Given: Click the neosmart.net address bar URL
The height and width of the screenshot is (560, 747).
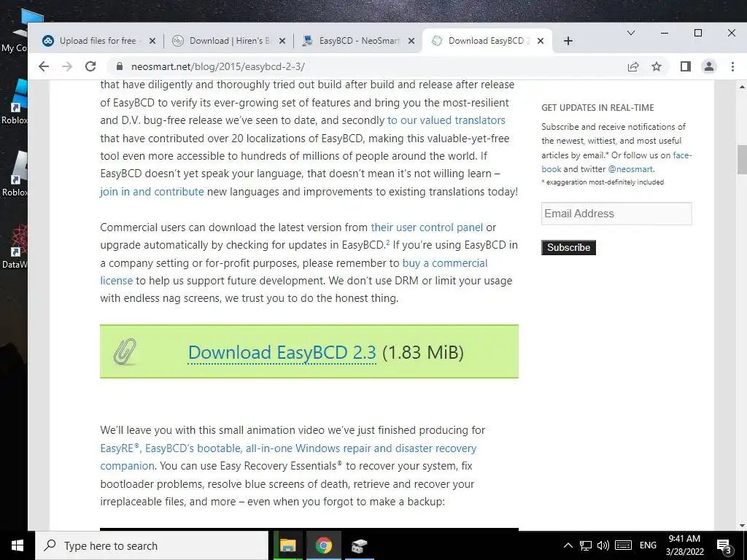Looking at the screenshot, I should 217,66.
